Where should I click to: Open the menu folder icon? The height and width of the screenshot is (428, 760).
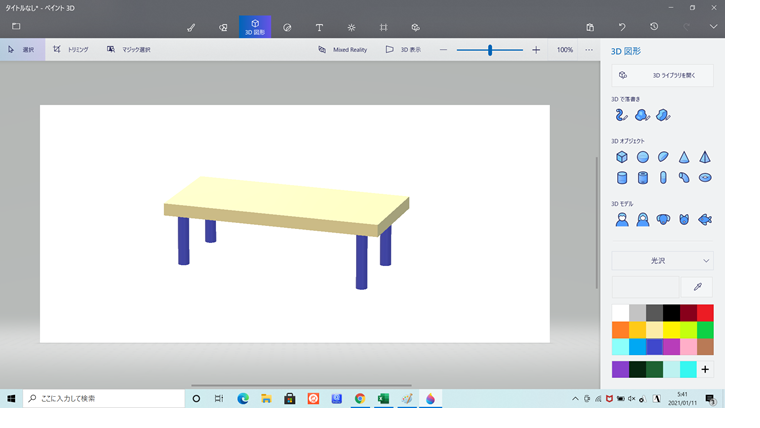[x=16, y=26]
